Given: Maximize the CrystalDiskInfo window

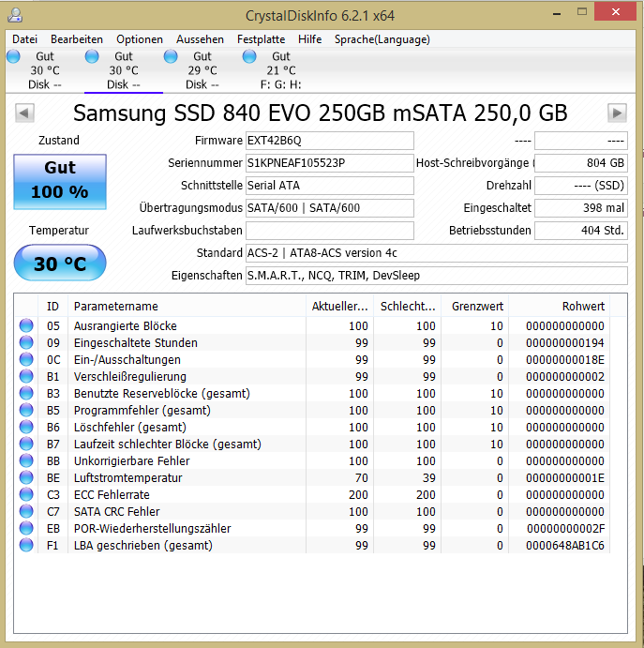Looking at the screenshot, I should [x=582, y=11].
